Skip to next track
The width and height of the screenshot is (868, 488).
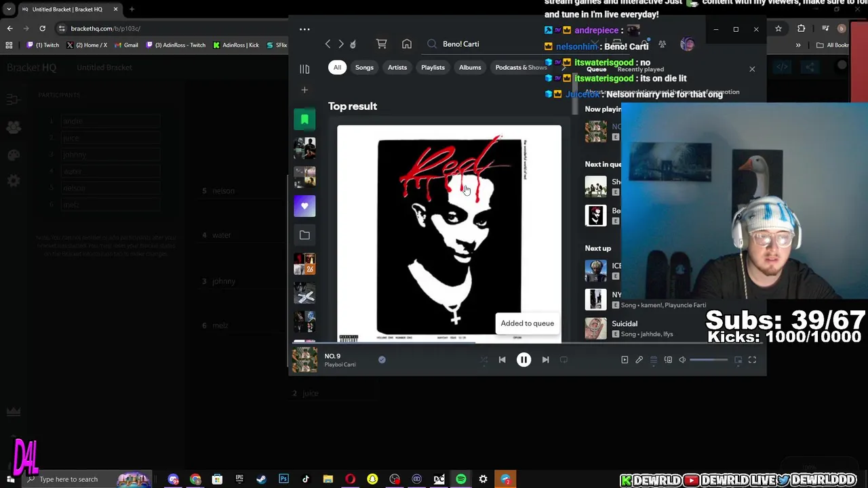(x=545, y=360)
